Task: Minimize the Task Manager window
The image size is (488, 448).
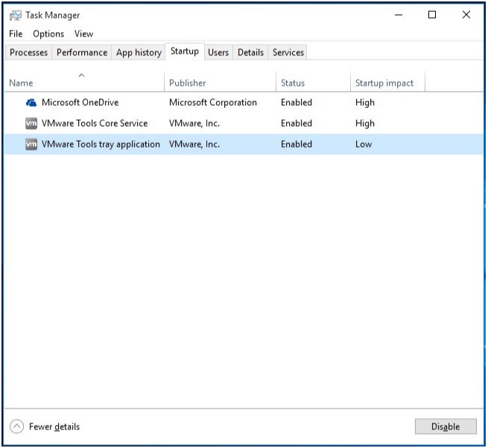Action: [x=399, y=15]
